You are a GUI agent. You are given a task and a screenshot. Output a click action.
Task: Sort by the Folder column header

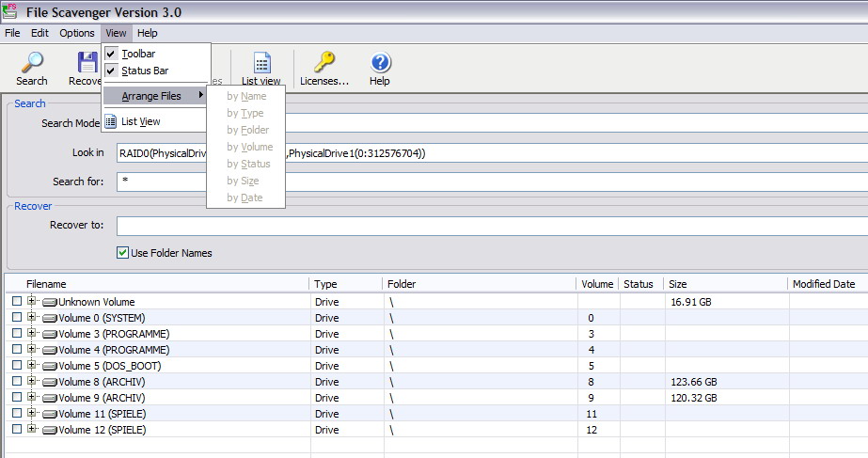479,284
